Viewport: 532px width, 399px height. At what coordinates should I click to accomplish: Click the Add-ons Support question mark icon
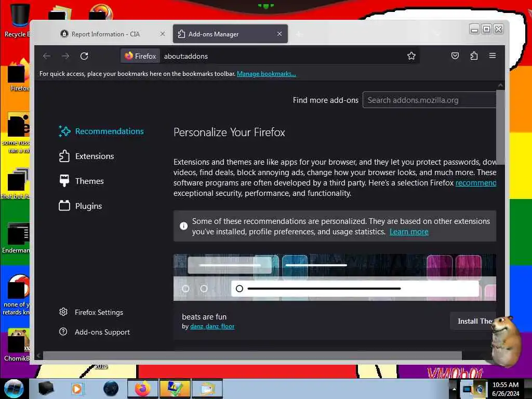pyautogui.click(x=63, y=331)
